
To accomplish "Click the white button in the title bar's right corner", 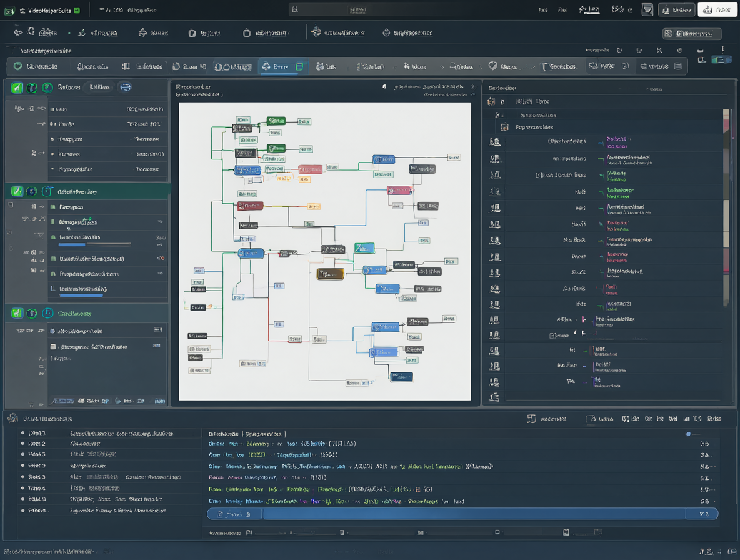I will (x=717, y=10).
